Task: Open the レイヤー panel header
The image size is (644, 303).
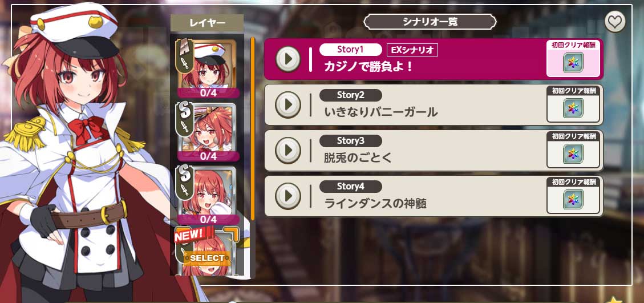Action: [207, 23]
